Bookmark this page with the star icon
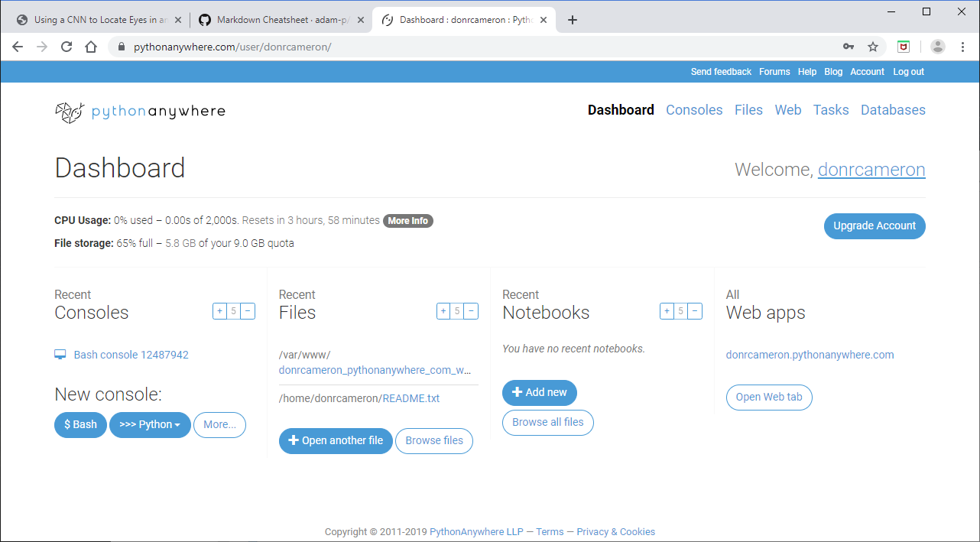980x542 pixels. point(873,47)
